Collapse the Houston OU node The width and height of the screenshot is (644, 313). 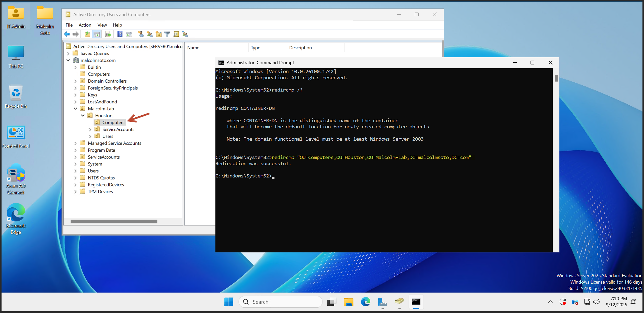click(83, 116)
